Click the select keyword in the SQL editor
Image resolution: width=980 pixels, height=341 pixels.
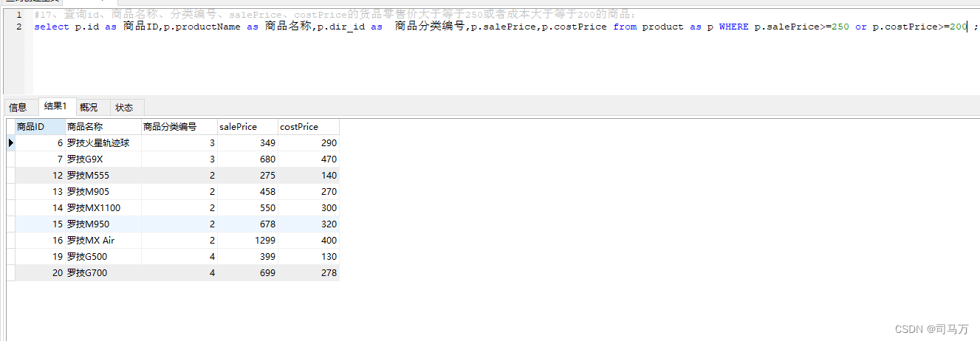pyautogui.click(x=52, y=27)
